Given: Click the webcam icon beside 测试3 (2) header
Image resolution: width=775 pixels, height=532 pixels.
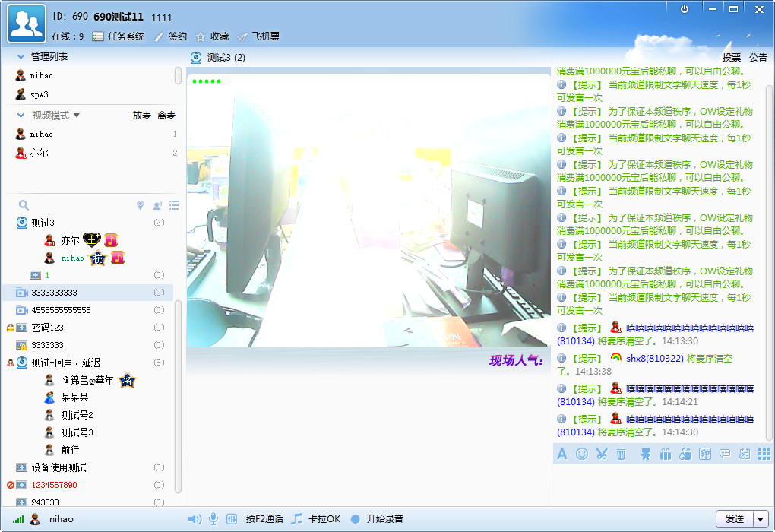Looking at the screenshot, I should point(196,57).
